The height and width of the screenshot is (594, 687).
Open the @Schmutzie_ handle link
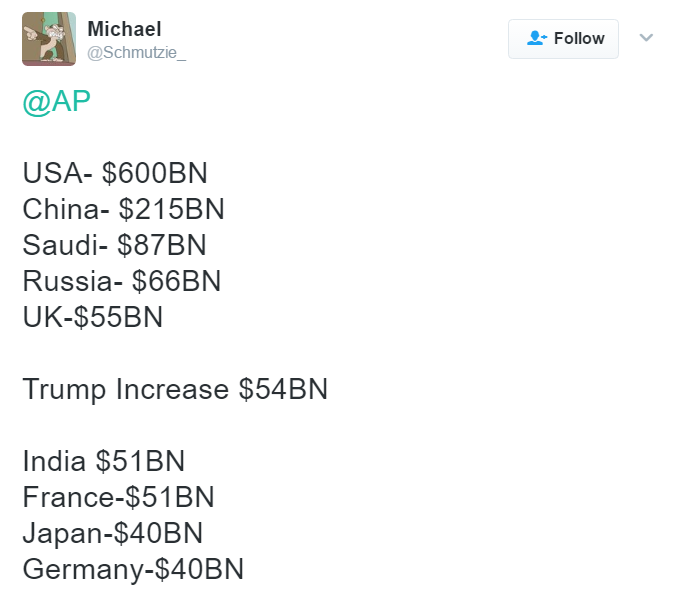click(137, 53)
